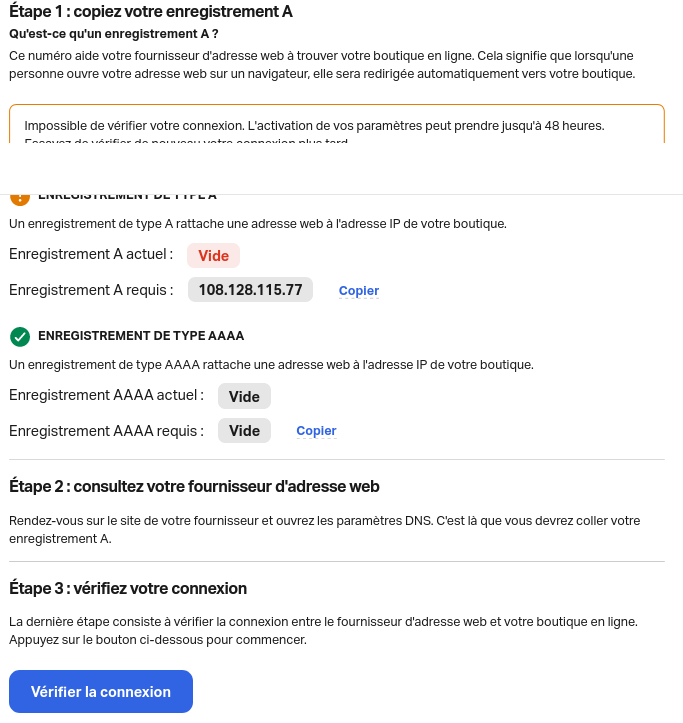
Task: Click the red Vide badge for current A record
Action: (x=213, y=256)
